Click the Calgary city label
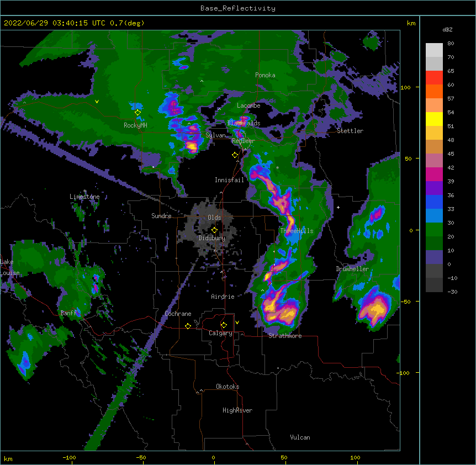The height and width of the screenshot is (465, 476). tap(220, 333)
